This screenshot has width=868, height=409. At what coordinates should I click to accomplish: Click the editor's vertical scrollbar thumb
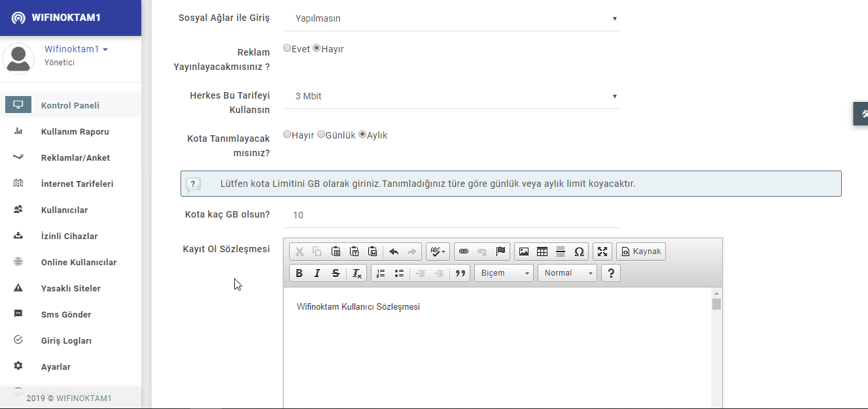pos(716,304)
